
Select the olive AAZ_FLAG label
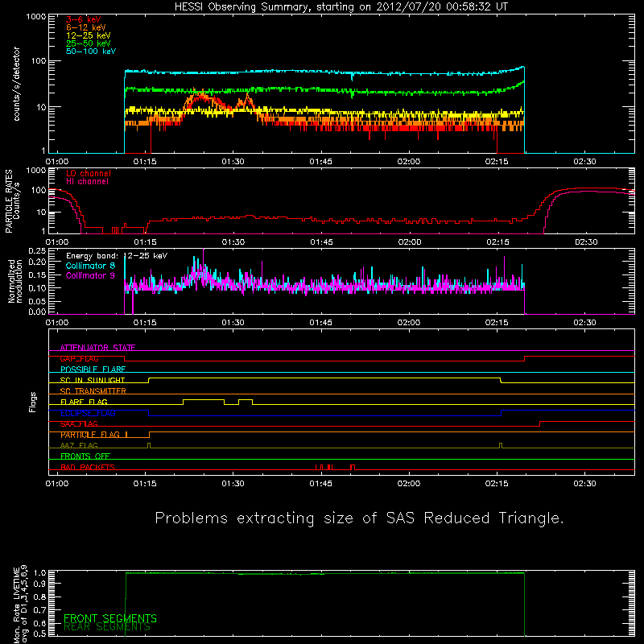click(x=79, y=446)
